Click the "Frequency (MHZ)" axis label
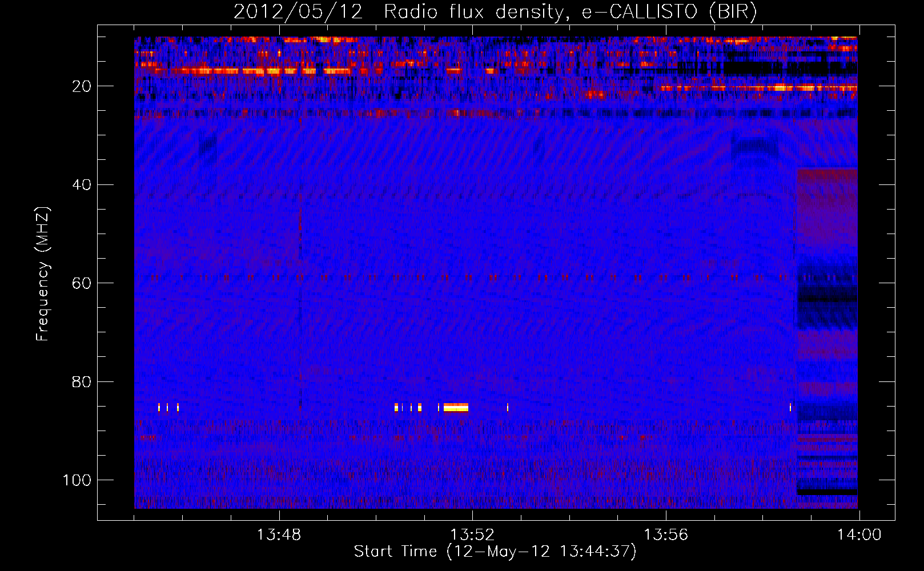Screen dimensions: 924x571 click(43, 274)
